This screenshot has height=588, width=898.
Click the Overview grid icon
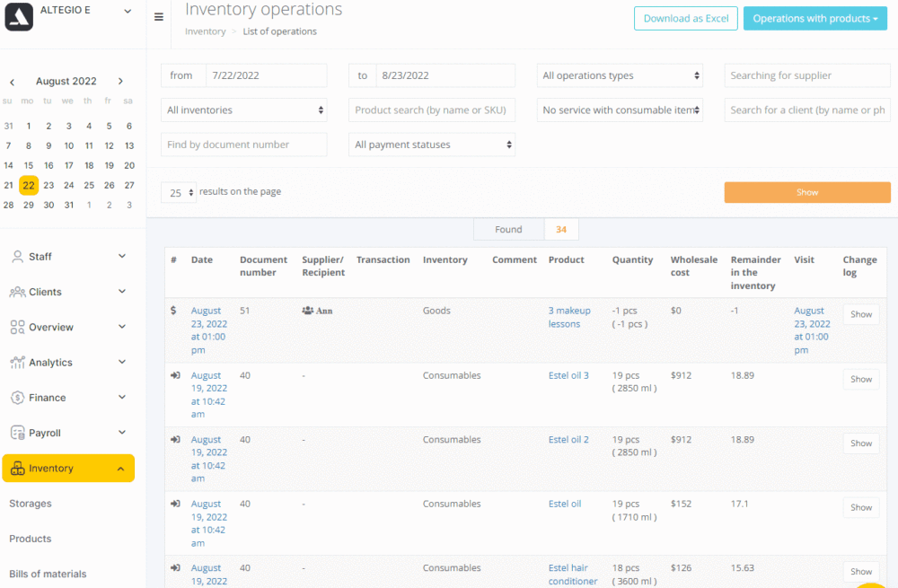17,327
